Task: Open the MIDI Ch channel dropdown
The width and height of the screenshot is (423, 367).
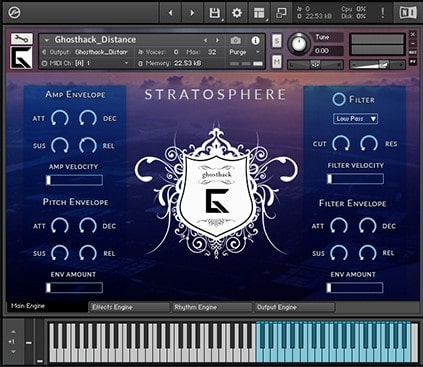Action: coord(85,63)
